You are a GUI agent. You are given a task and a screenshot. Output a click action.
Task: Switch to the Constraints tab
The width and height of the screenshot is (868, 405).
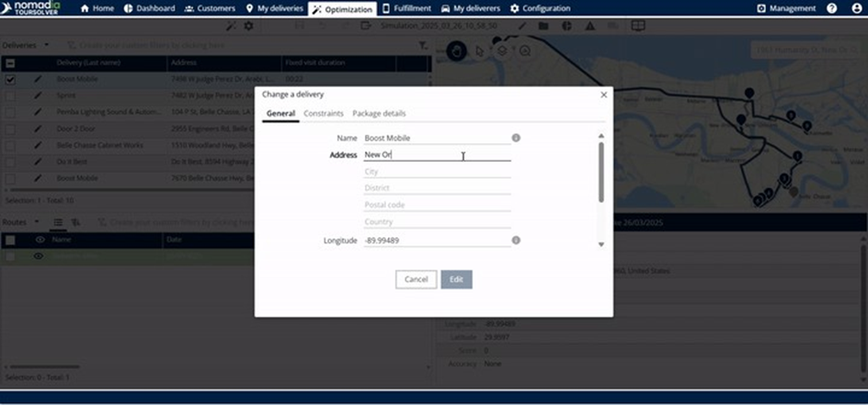coord(324,113)
